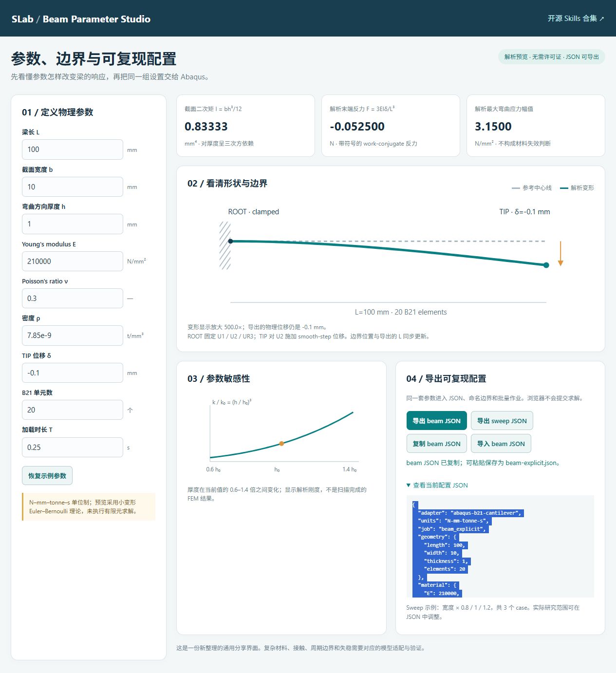616x673 pixels.
Task: Click the TIP 位移 δ input field
Action: (x=73, y=373)
